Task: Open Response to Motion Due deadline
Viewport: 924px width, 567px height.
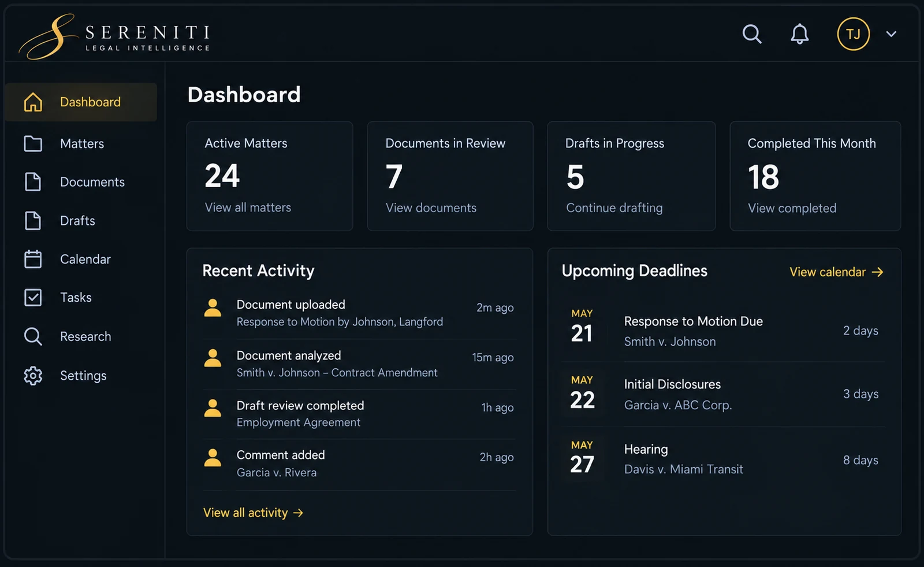Action: coord(724,331)
